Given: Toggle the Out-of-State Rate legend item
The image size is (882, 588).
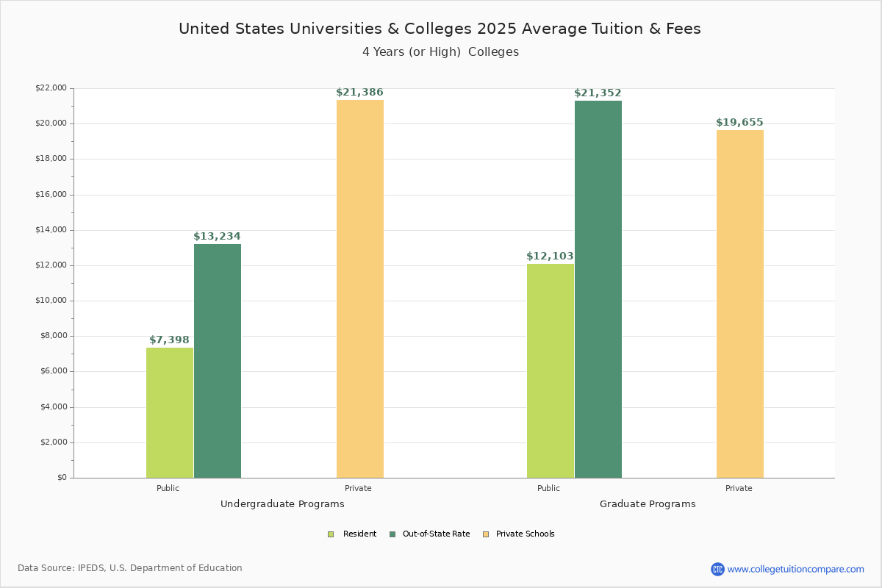Looking at the screenshot, I should pyautogui.click(x=436, y=534).
